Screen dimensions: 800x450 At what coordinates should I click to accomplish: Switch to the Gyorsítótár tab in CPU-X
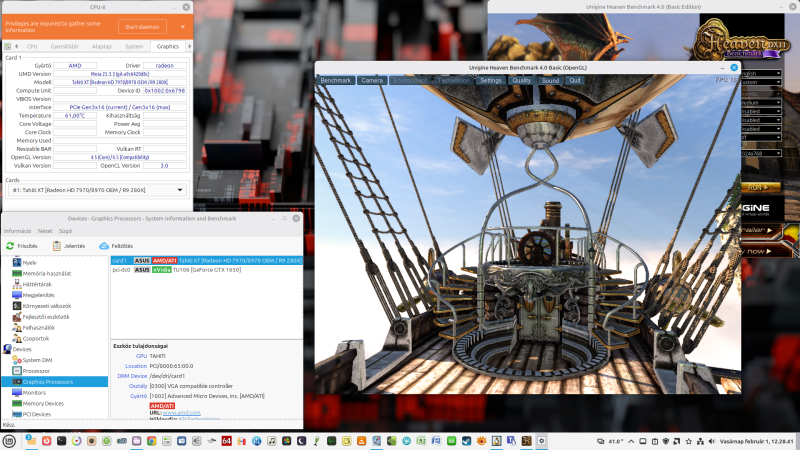(x=64, y=46)
